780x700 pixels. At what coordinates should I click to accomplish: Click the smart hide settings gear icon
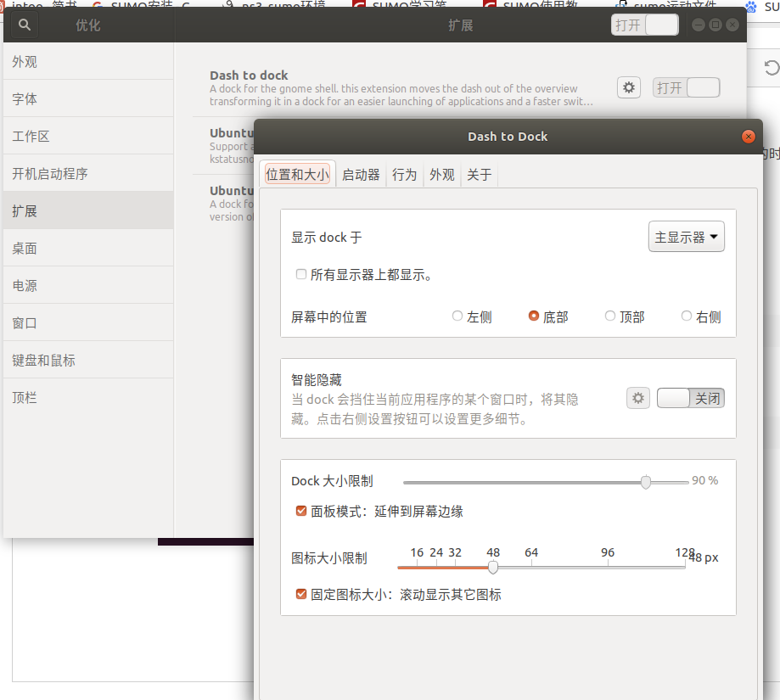637,397
